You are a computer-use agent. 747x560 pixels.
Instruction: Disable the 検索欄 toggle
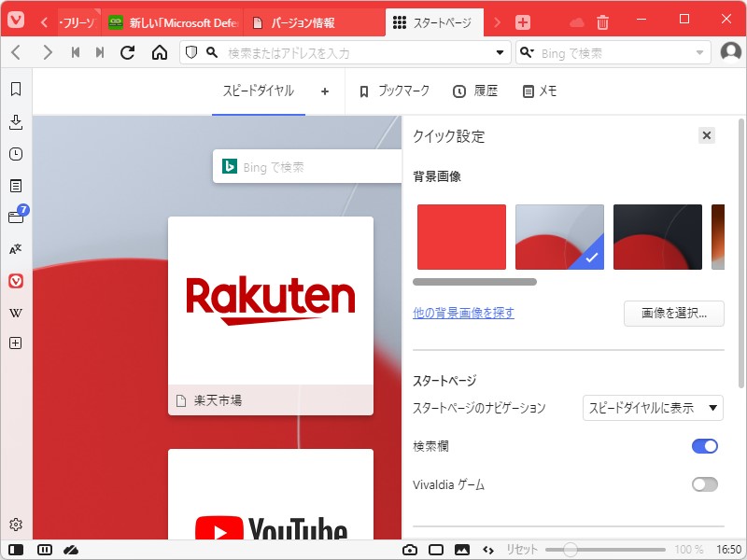click(x=705, y=446)
